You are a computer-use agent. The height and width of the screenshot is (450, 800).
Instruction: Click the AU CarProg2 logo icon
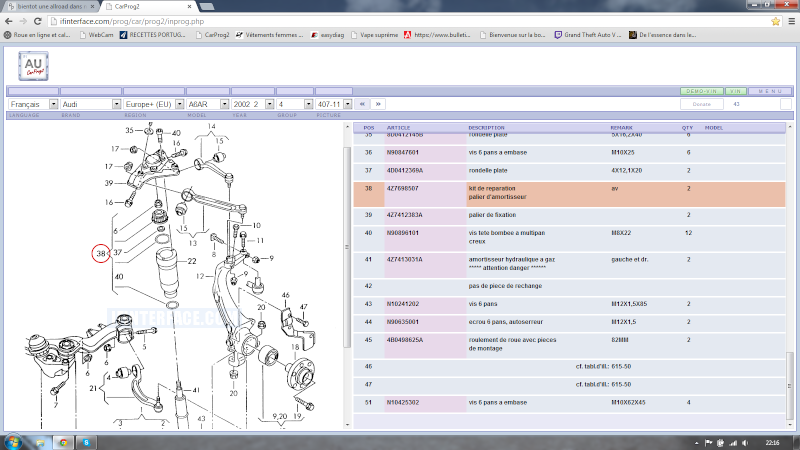32,66
